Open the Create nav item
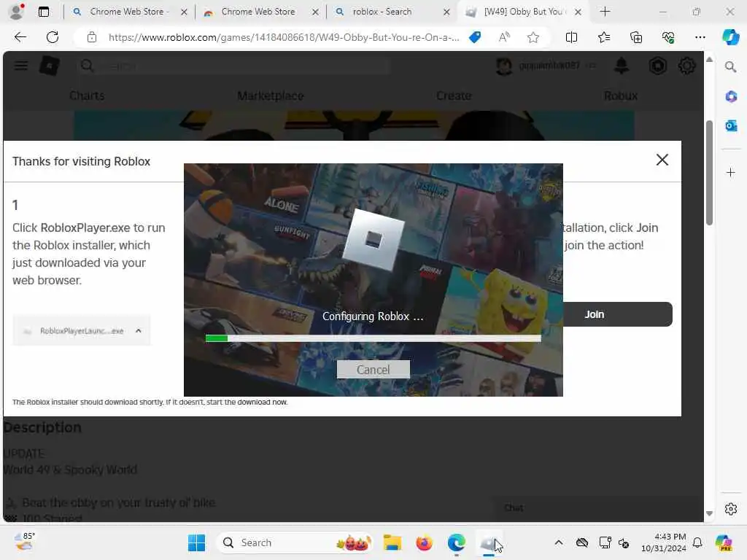Viewport: 747px width, 560px height. pyautogui.click(x=454, y=96)
